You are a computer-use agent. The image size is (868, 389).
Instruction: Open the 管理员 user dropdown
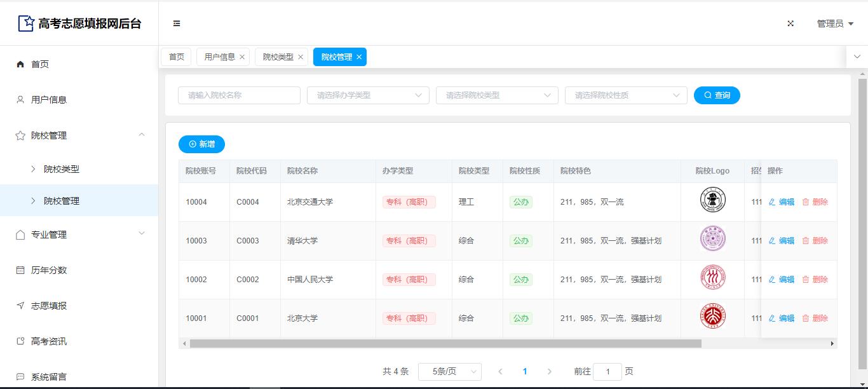[x=834, y=24]
